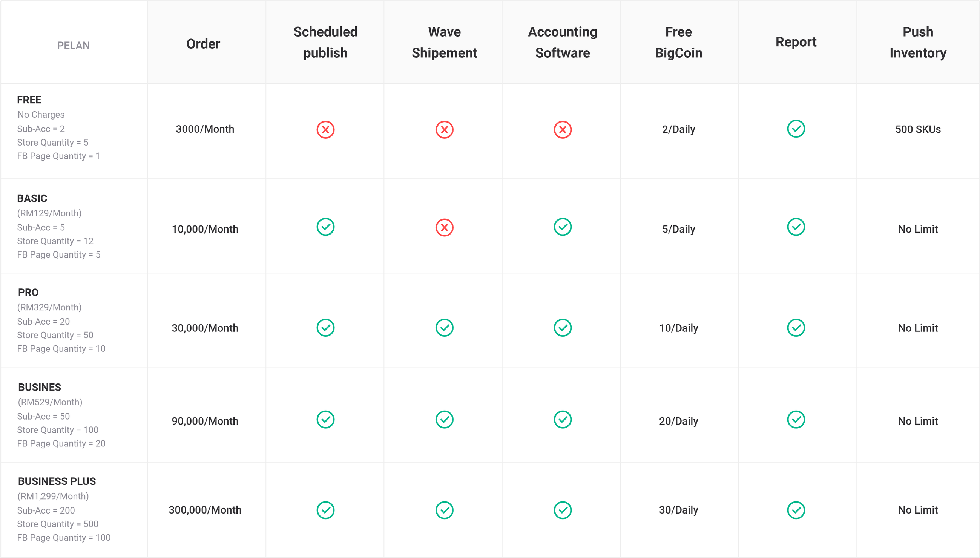Click BASIC plan's Scheduled publish checkmark
980x558 pixels.
(x=325, y=227)
